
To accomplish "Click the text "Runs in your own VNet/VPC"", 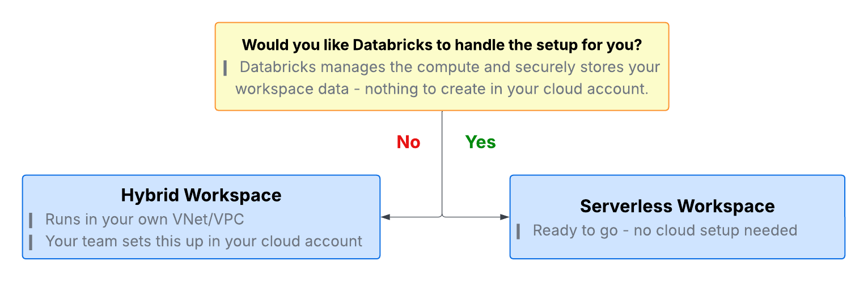I will click(145, 220).
